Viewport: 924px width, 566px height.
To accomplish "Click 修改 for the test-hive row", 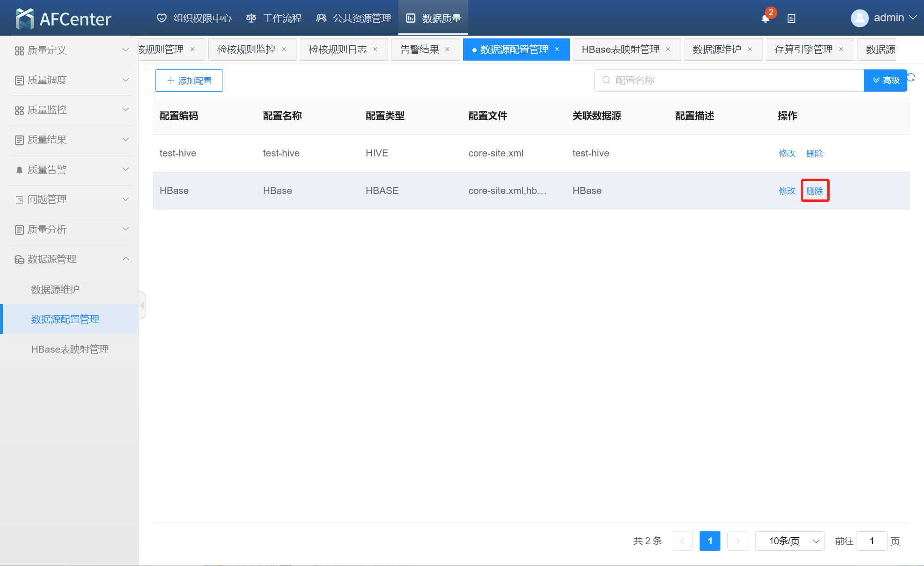I will [787, 153].
